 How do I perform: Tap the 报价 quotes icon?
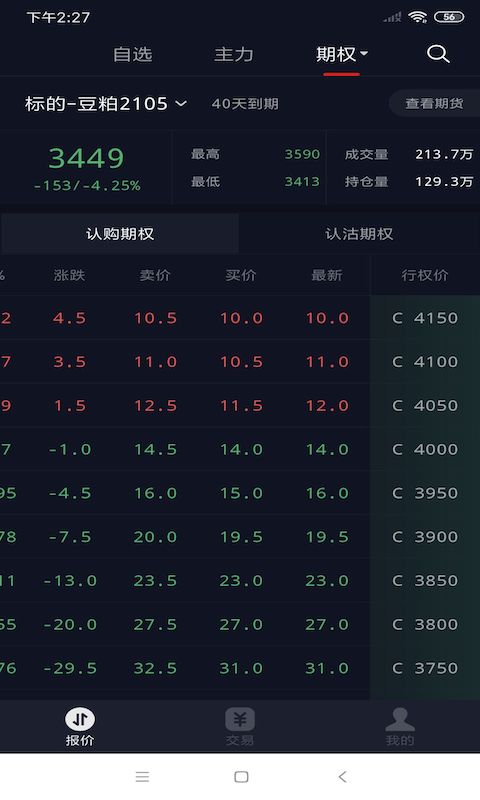point(80,719)
